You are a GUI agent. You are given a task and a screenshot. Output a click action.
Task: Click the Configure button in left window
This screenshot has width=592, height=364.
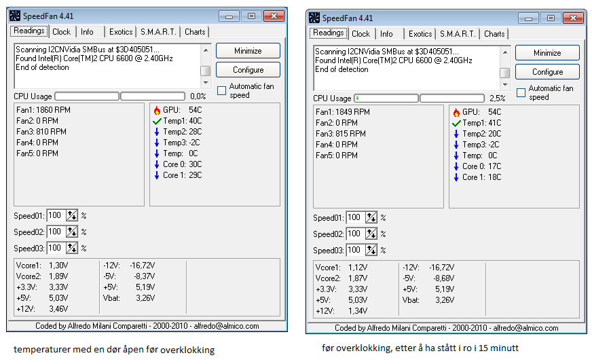pos(248,70)
